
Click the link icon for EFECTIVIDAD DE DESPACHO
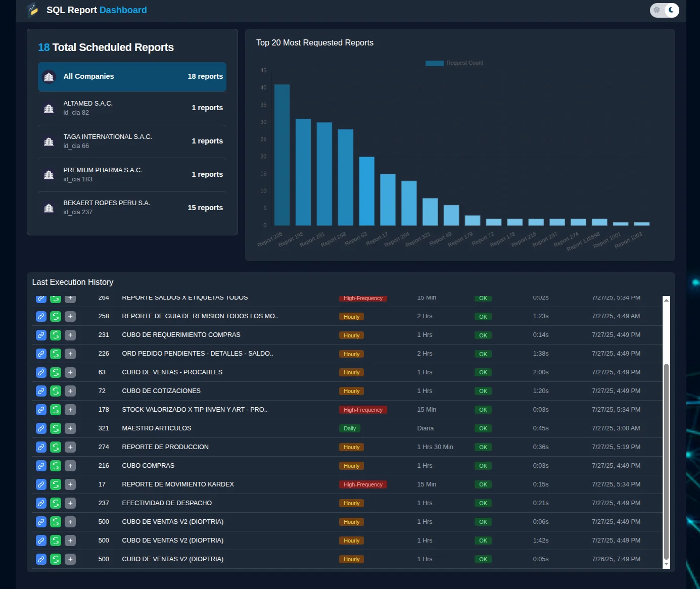coord(41,503)
